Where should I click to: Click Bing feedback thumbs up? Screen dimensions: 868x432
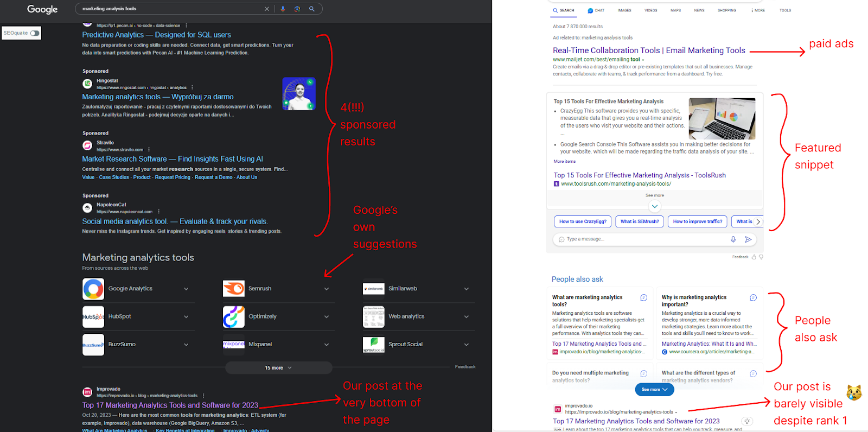point(754,257)
